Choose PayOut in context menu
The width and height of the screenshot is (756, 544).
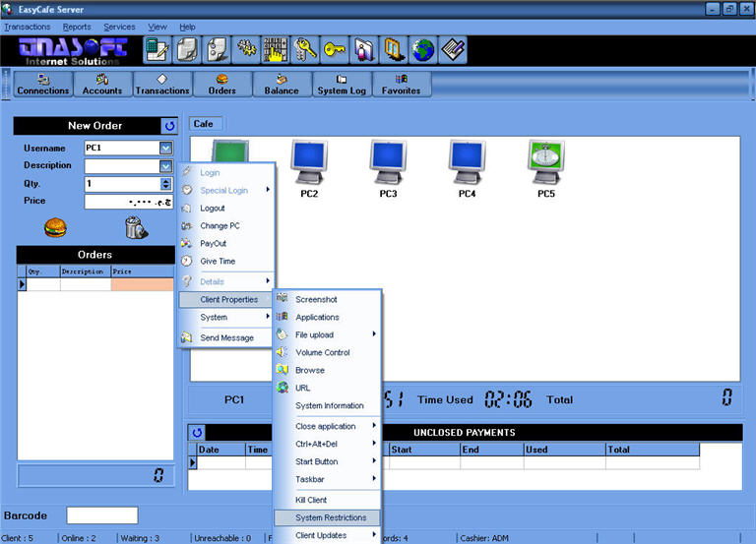(x=225, y=244)
